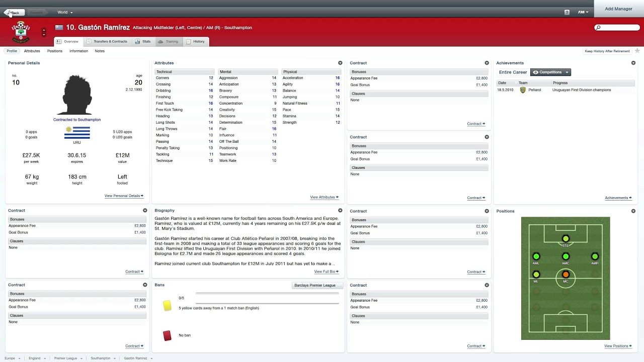Open the View Full Bio link
Viewport: 644px width, 362px height.
[327, 271]
